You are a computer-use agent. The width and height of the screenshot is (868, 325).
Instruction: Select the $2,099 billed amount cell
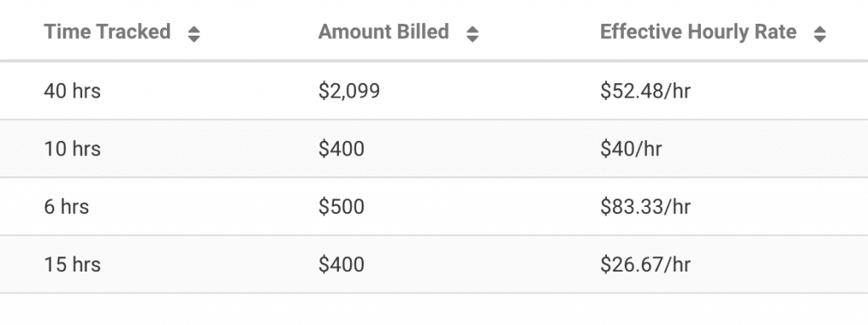[x=349, y=91]
